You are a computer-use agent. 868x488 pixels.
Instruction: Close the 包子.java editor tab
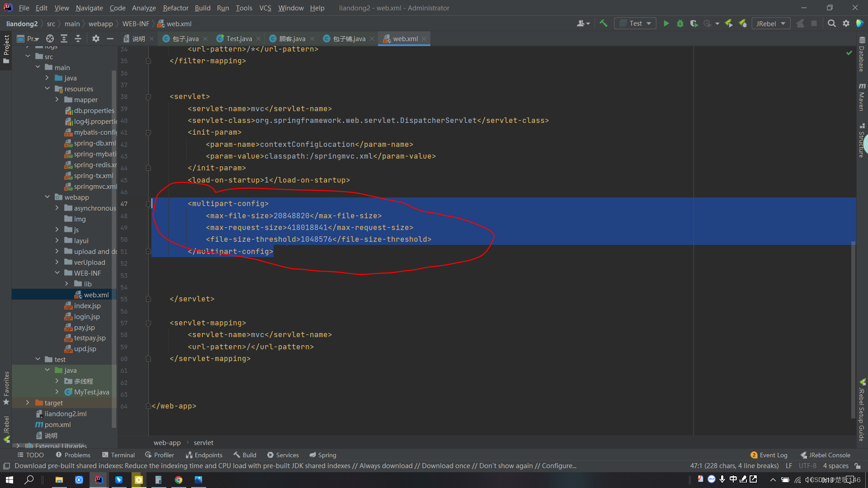(x=206, y=38)
